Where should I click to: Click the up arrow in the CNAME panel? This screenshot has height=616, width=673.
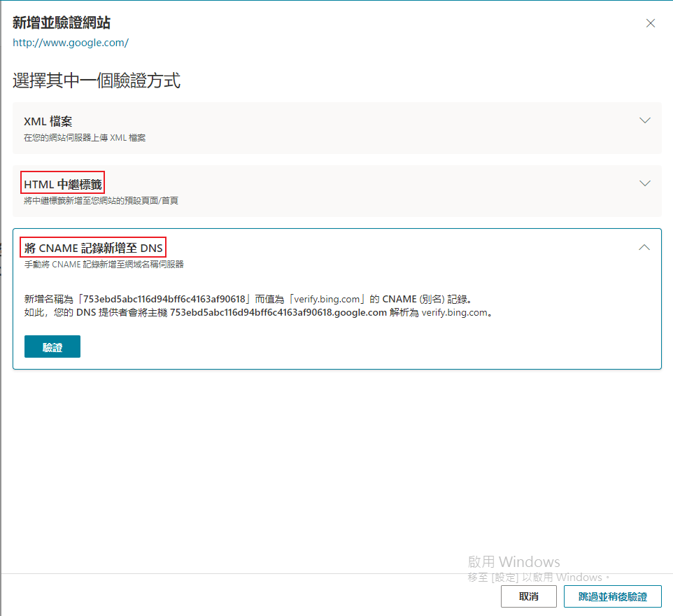[644, 247]
